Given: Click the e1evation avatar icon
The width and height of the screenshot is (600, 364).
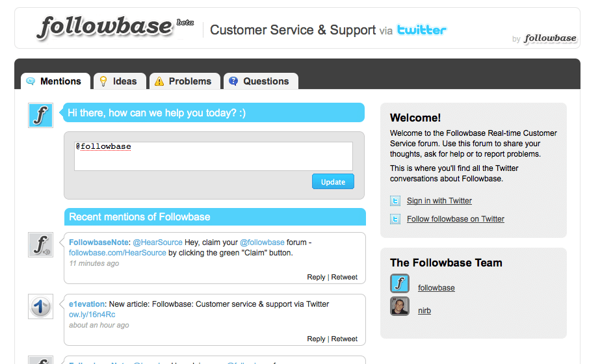Looking at the screenshot, I should pyautogui.click(x=40, y=306).
